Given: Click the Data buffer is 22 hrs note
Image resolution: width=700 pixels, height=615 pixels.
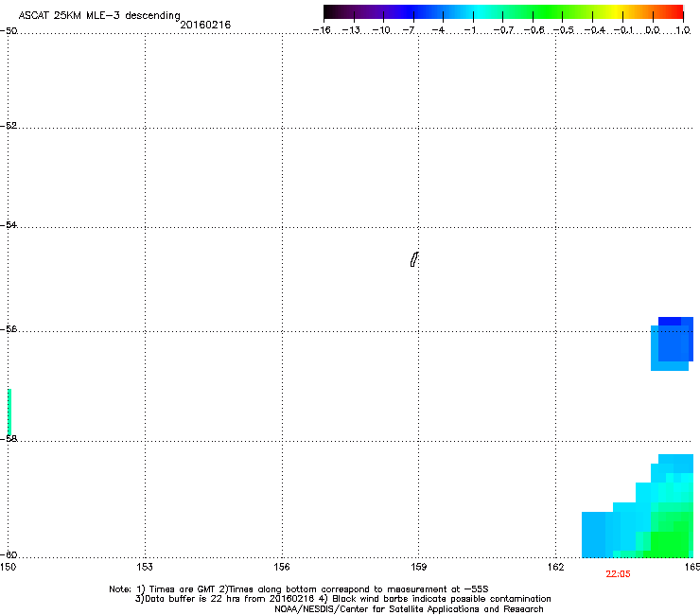Looking at the screenshot, I should 342,599.
